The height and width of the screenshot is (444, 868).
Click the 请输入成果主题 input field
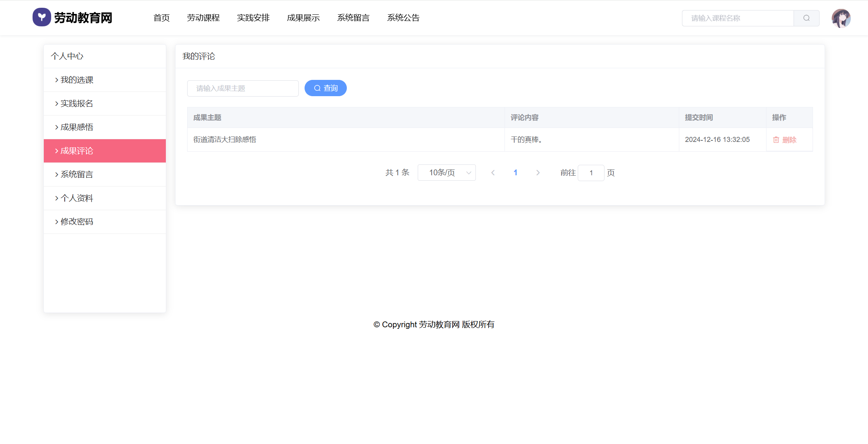(243, 88)
